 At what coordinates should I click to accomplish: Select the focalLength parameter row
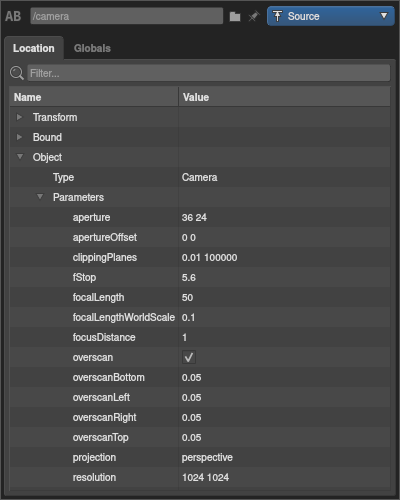tap(200, 297)
